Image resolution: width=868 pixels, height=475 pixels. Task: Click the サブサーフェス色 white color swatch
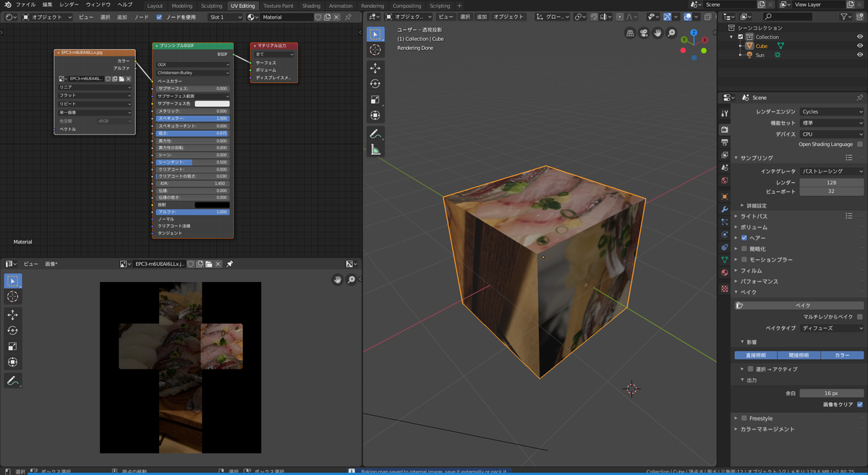click(x=212, y=103)
